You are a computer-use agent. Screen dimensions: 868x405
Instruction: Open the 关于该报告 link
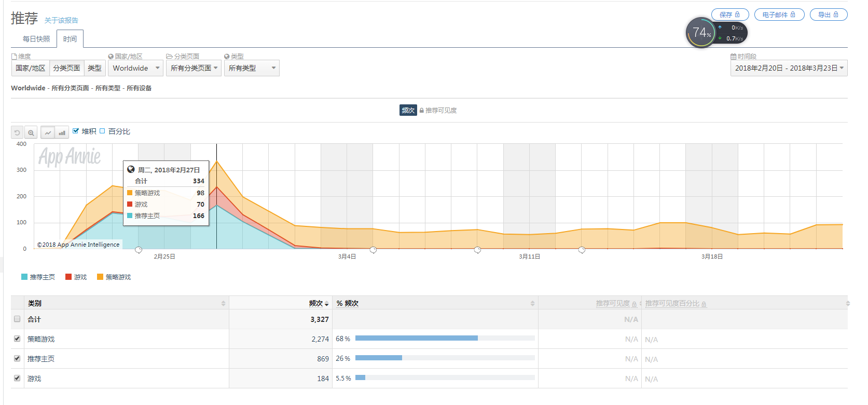click(x=61, y=20)
